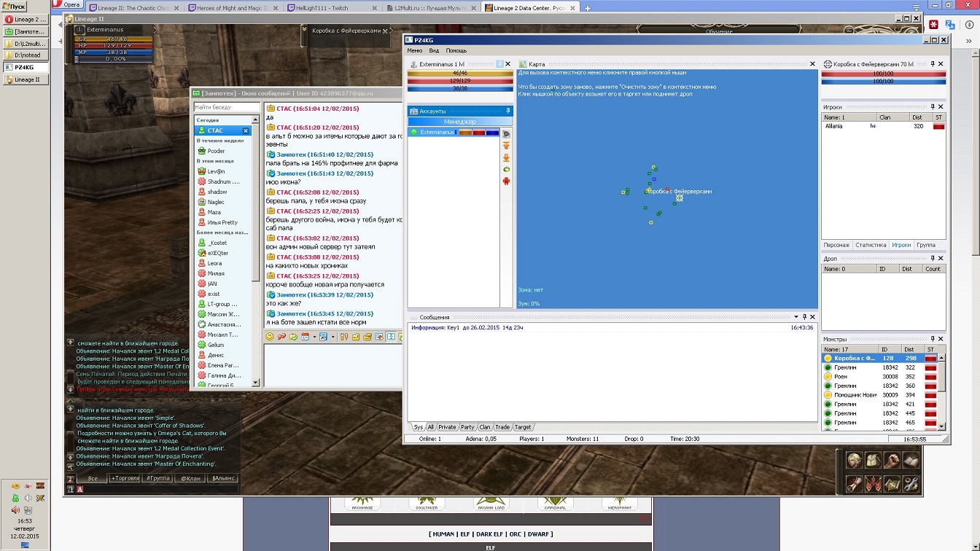
Task: Close the СТАС conversation in contact list
Action: [246, 131]
